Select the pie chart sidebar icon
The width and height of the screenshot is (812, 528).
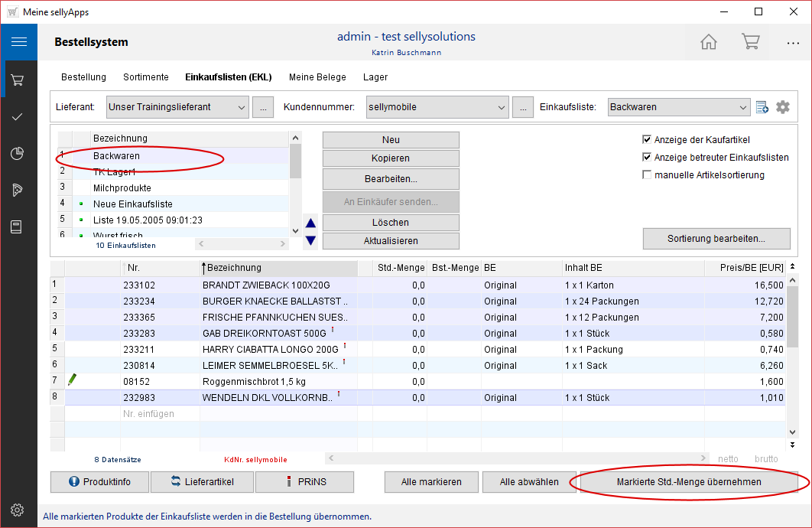[x=18, y=154]
